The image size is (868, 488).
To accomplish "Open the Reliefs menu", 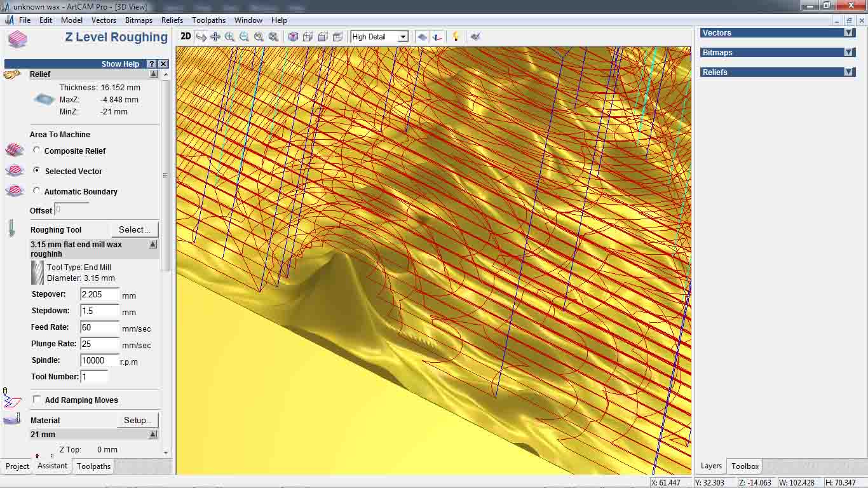I will 172,20.
